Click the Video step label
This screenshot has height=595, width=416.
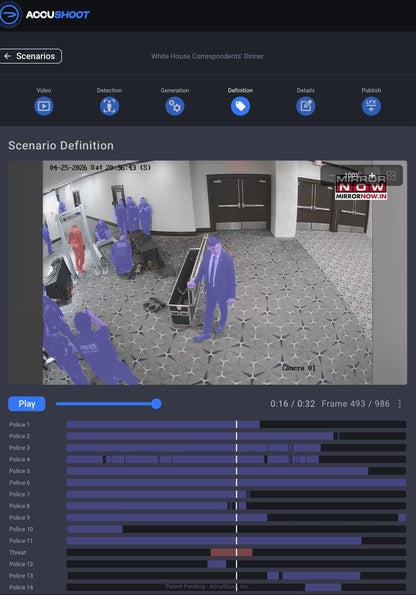[44, 90]
